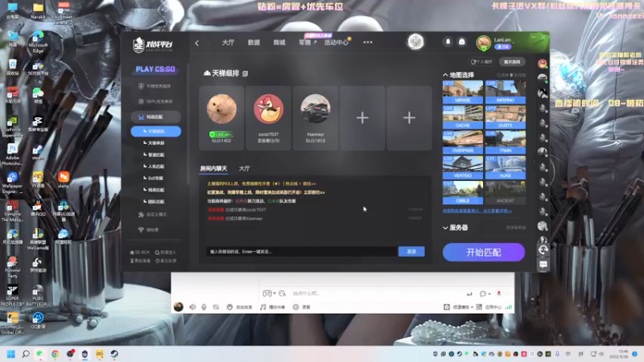Click the voice window text input field

(x=376, y=294)
